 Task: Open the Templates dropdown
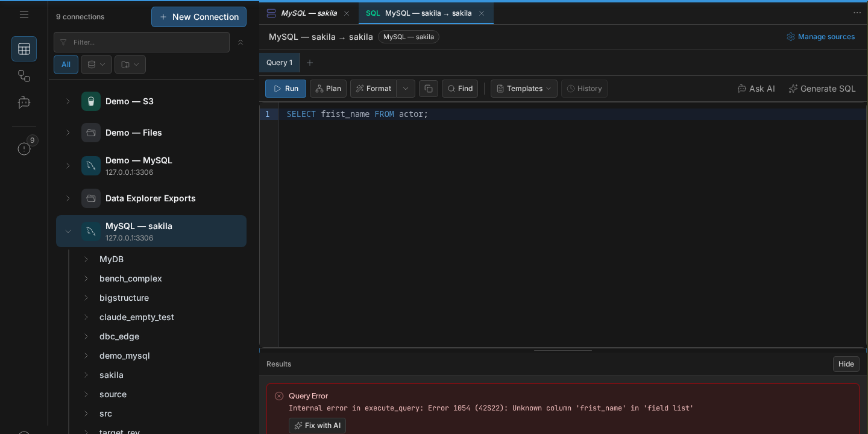coord(524,89)
